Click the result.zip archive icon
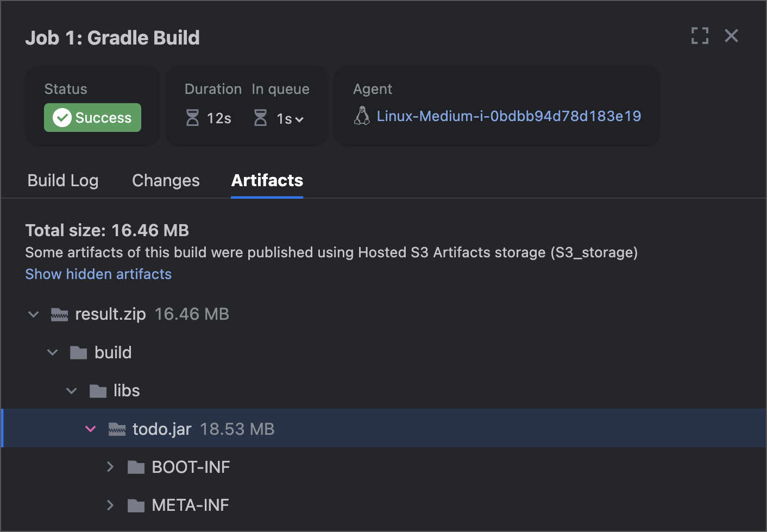This screenshot has height=532, width=767. [59, 314]
